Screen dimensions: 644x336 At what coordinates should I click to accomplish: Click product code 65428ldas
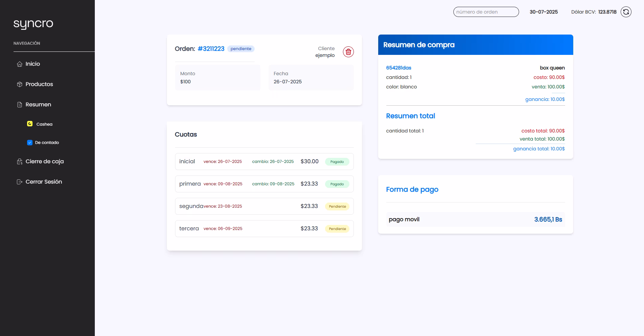(399, 68)
